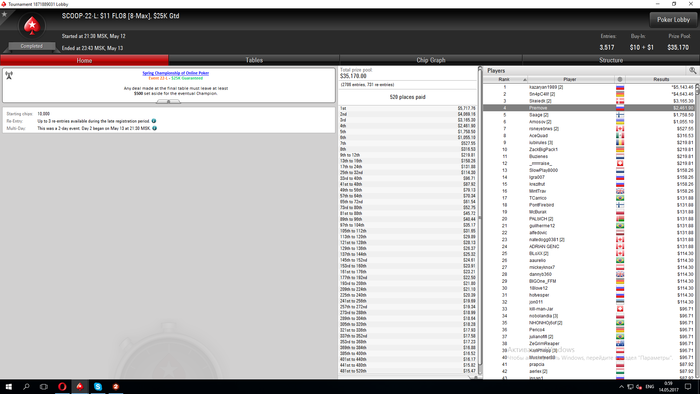Image resolution: width=700 pixels, height=394 pixels.
Task: Select player row ZackBigPack1
Action: 588,149
